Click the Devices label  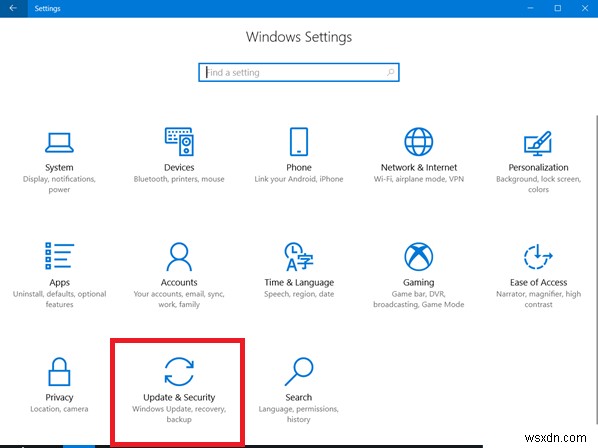[179, 167]
